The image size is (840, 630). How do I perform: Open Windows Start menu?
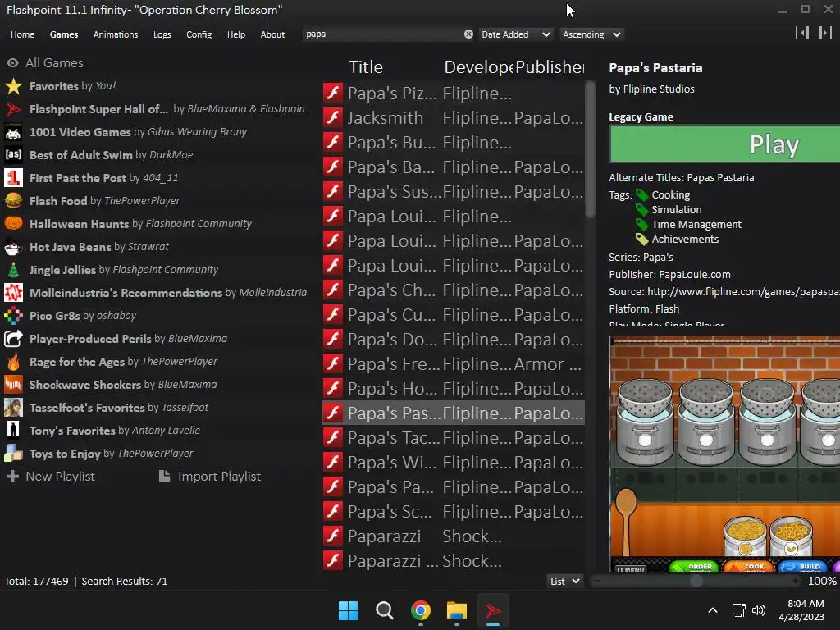[348, 610]
